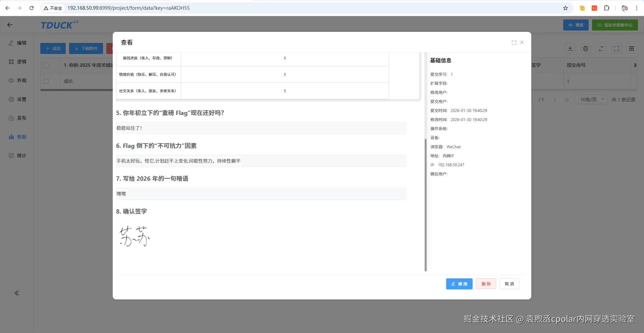Go to next page with single chevron

[x=555, y=100]
